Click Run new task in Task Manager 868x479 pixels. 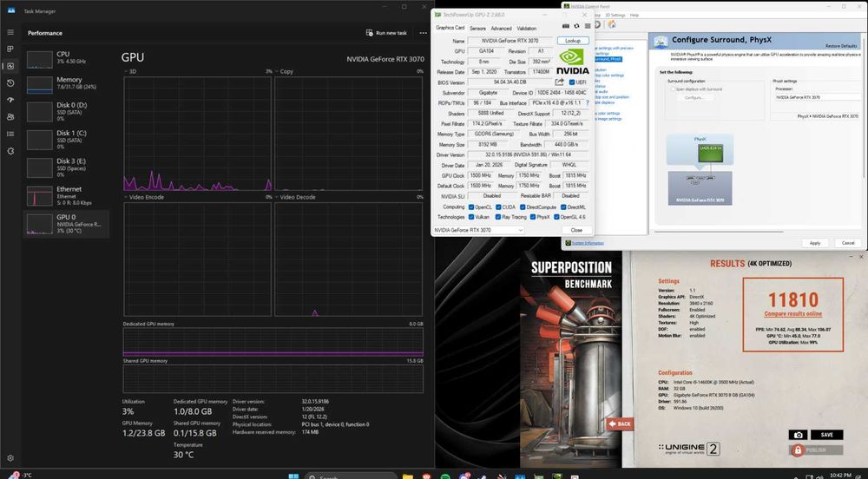click(x=386, y=33)
